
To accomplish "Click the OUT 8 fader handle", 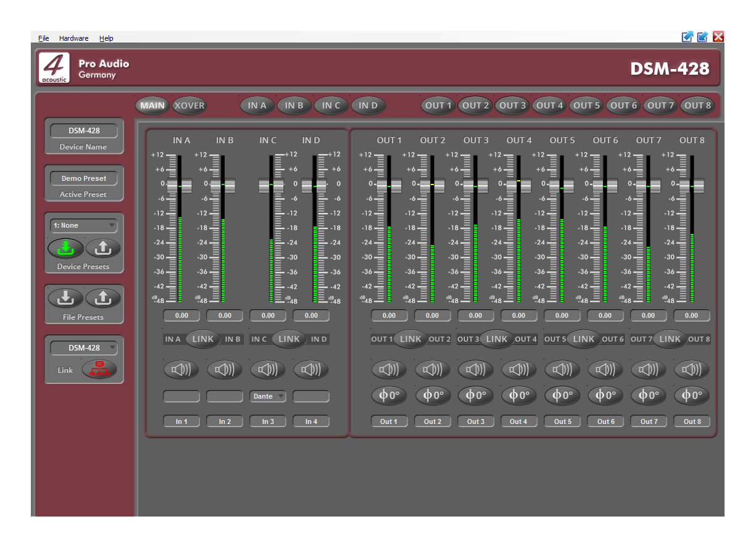I will [692, 185].
